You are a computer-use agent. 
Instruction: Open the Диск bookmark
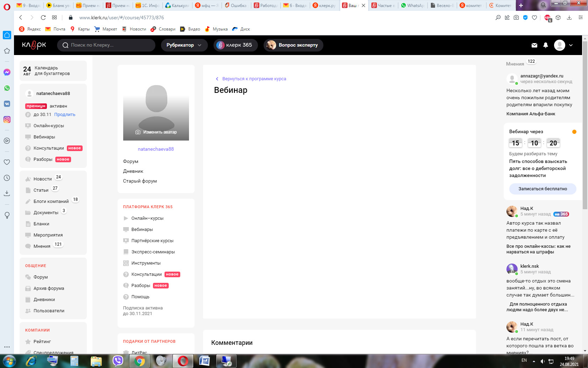[241, 29]
